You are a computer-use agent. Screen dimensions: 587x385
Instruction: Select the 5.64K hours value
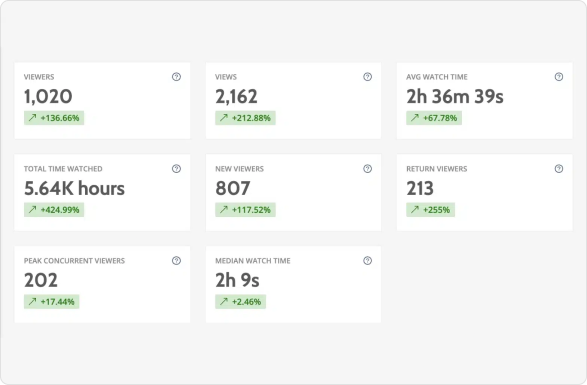coord(74,188)
